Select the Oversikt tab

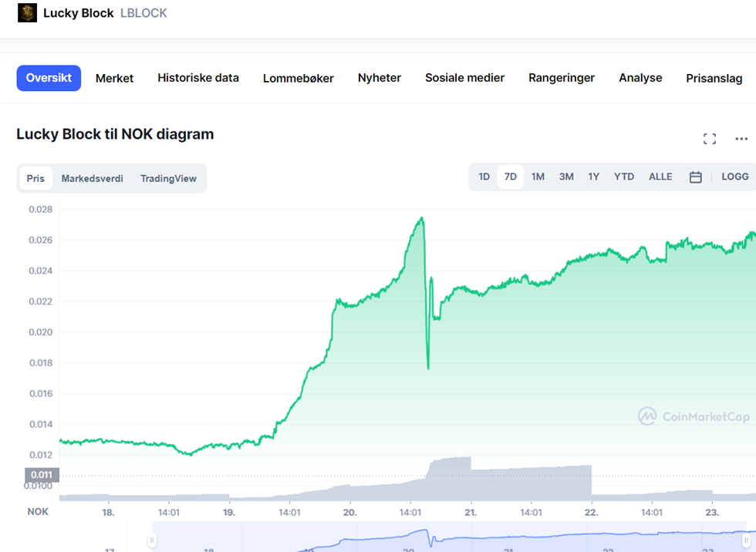point(49,78)
